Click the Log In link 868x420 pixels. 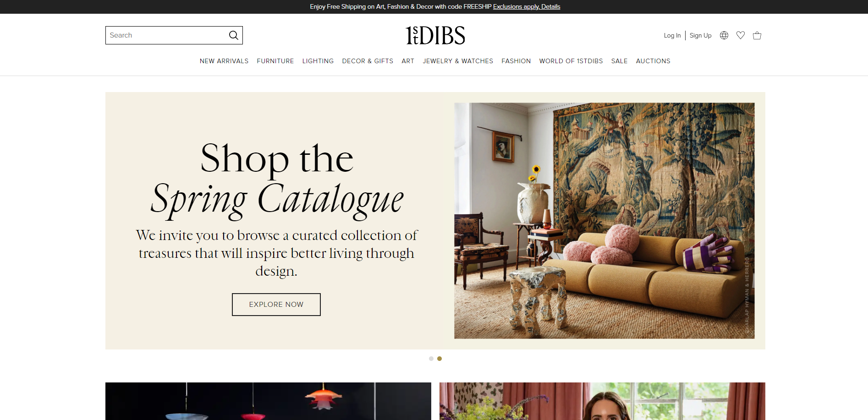click(672, 35)
